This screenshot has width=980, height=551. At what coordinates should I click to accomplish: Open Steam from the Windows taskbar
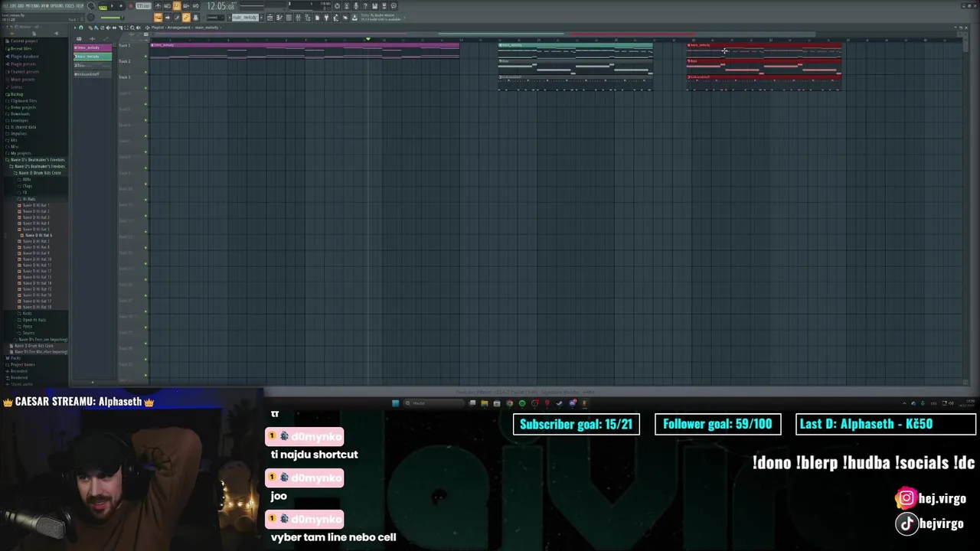[x=559, y=403]
